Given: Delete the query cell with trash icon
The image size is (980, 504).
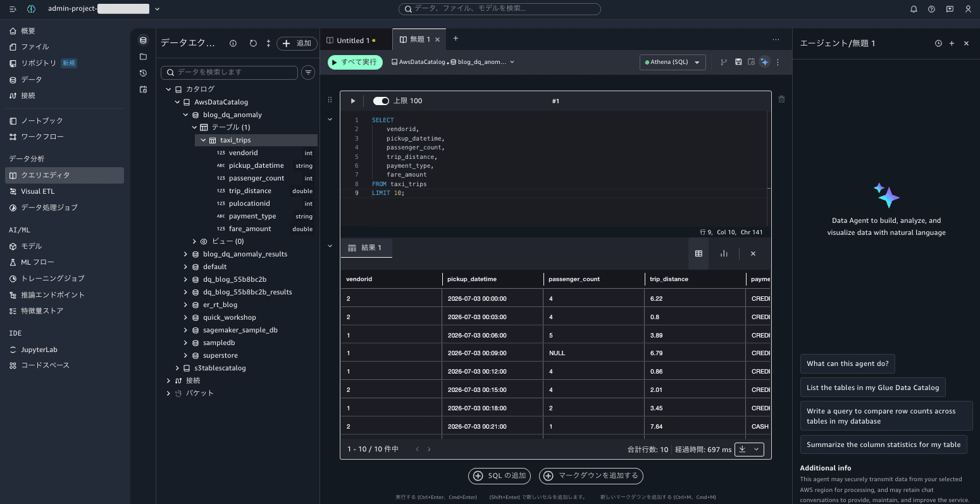Looking at the screenshot, I should tap(781, 99).
